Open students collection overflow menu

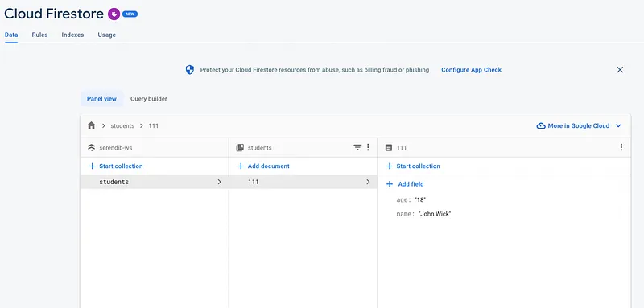pyautogui.click(x=368, y=147)
